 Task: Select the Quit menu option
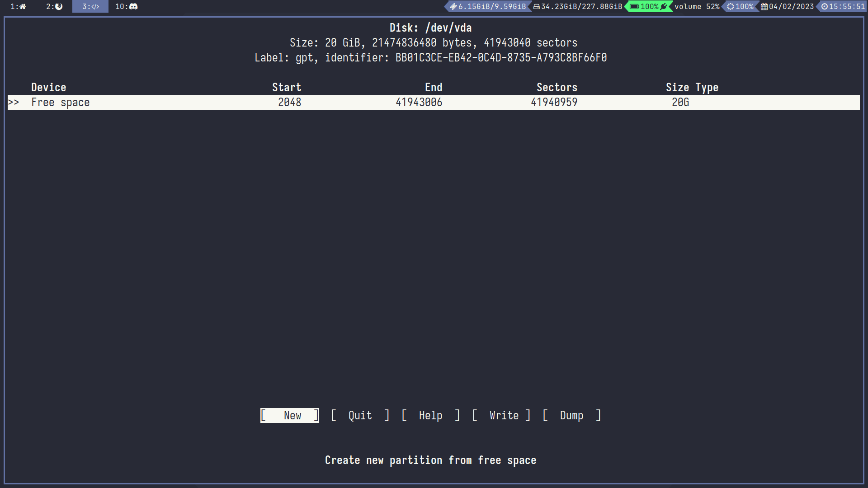[x=360, y=415]
